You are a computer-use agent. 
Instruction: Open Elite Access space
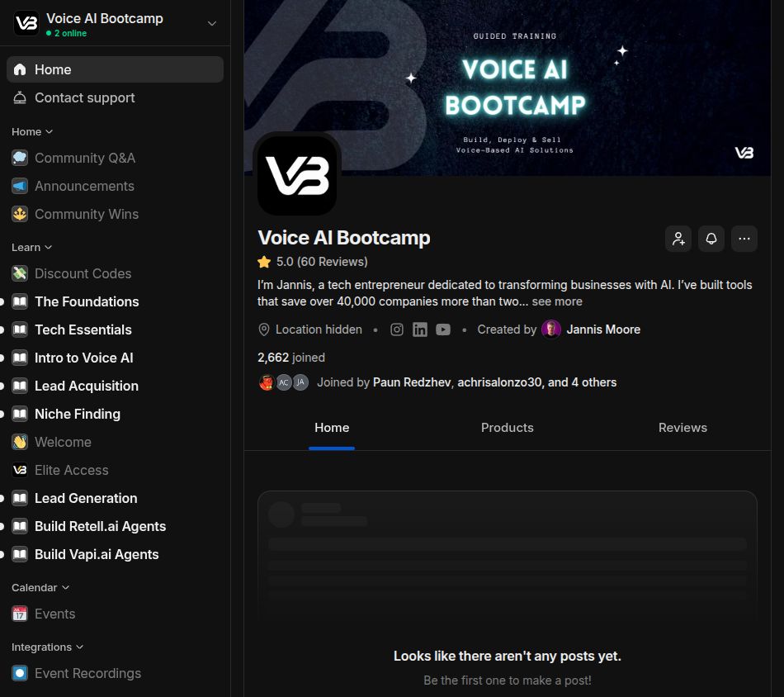pos(115,471)
